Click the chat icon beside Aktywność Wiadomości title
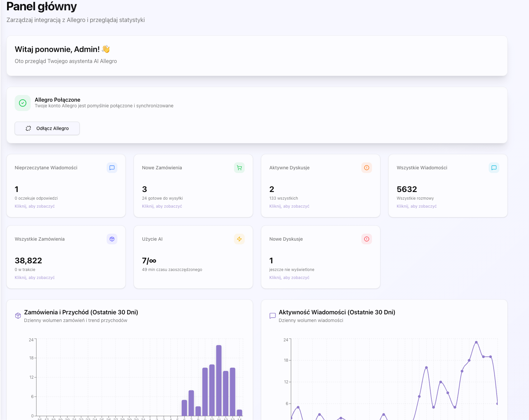Image resolution: width=529 pixels, height=420 pixels. 272,316
